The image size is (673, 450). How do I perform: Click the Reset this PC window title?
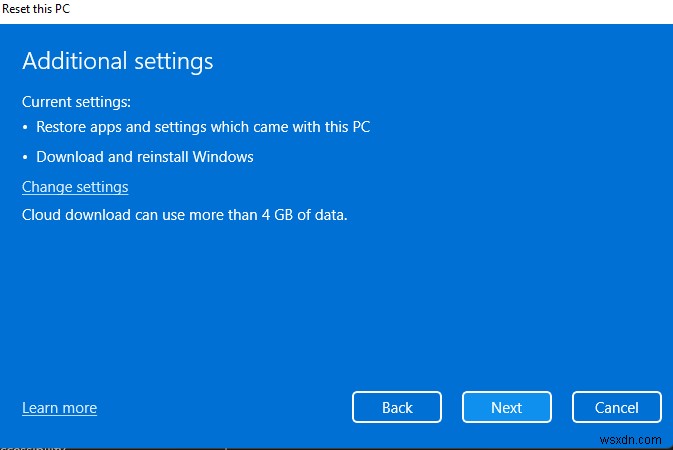37,8
